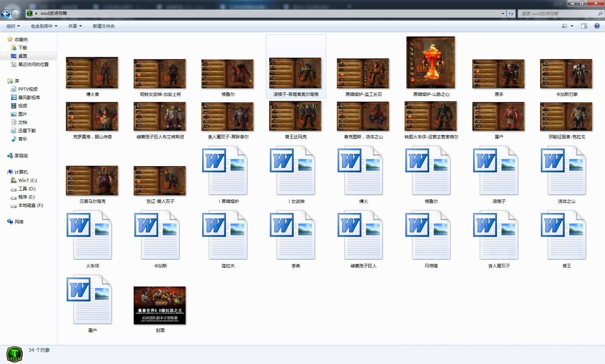Select the 钢铁女武神-加安上将 image
The image size is (605, 364).
coord(160,74)
